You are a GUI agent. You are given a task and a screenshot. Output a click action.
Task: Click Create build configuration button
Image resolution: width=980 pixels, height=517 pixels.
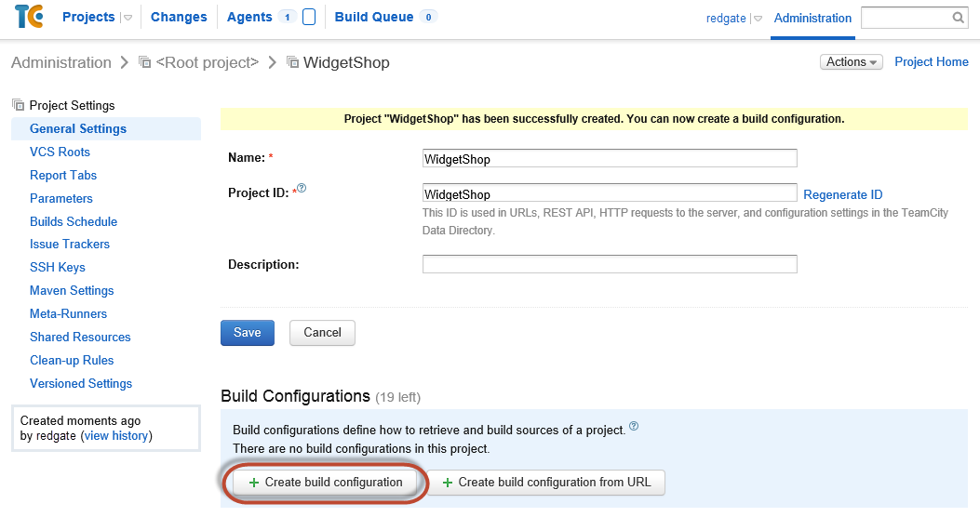[x=324, y=483]
